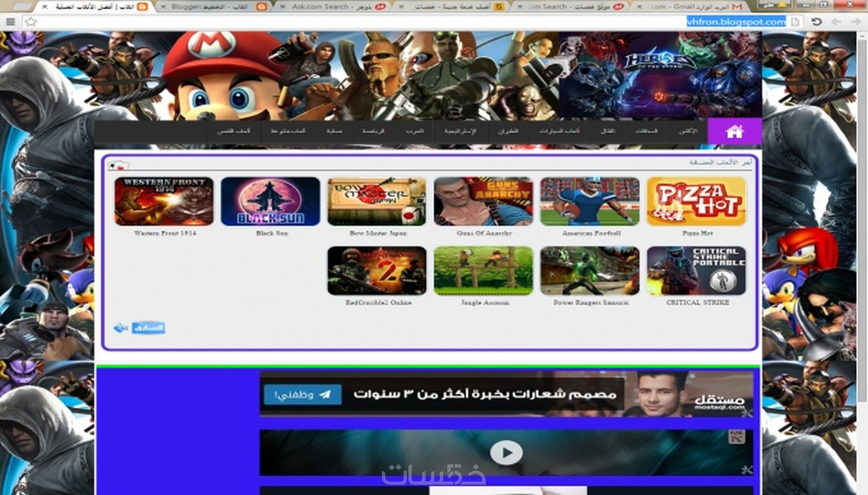Click the 'Pizza Hot' title link
Screen dimensions: 868x495
coord(697,233)
